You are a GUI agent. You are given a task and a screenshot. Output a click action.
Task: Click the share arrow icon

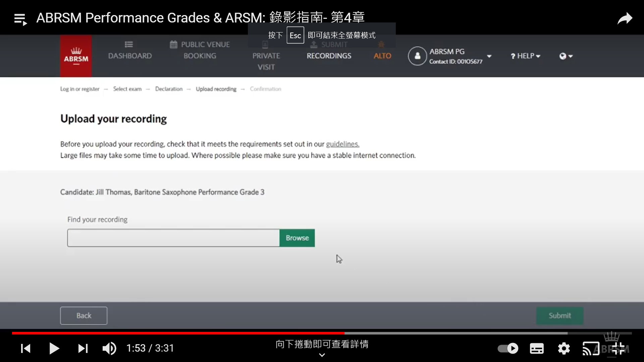click(625, 18)
